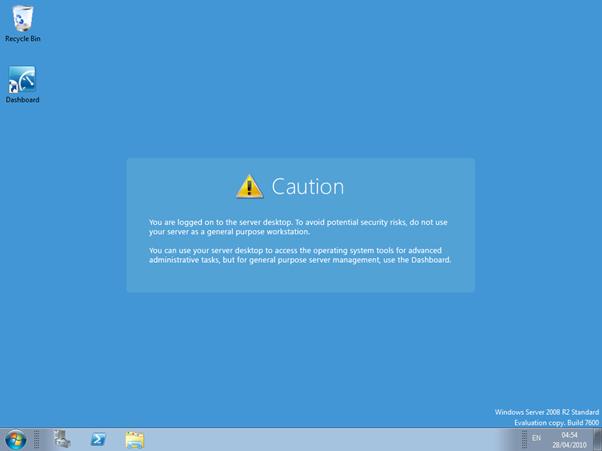
Task: Click the yellow Caution warning icon
Action: point(250,187)
